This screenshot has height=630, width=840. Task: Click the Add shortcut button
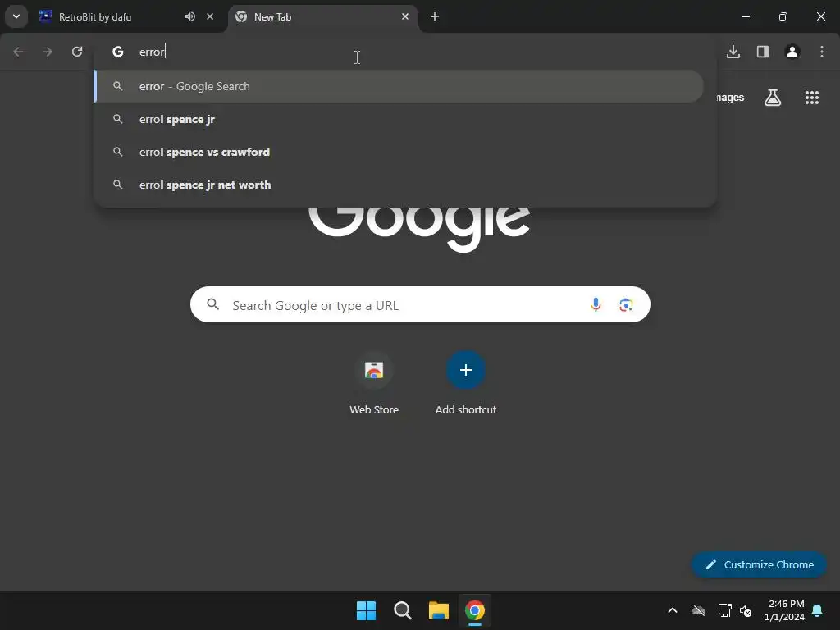466,383
